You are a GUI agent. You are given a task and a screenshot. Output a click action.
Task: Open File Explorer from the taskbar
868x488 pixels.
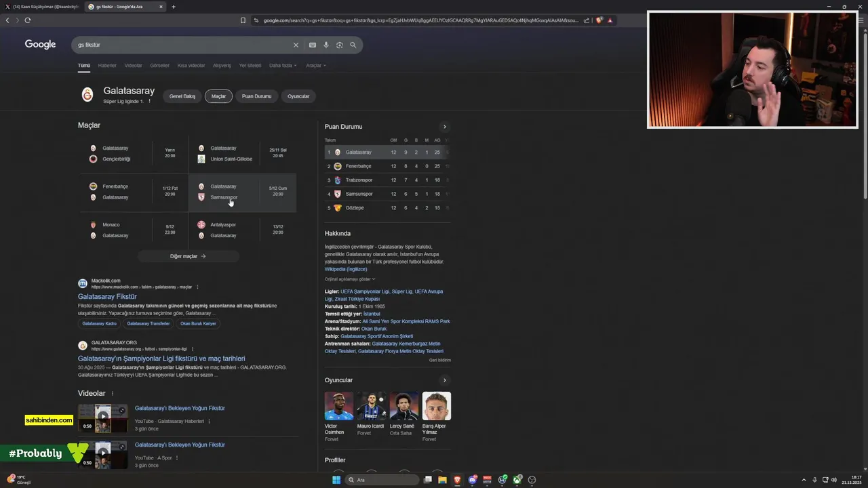pos(442,480)
